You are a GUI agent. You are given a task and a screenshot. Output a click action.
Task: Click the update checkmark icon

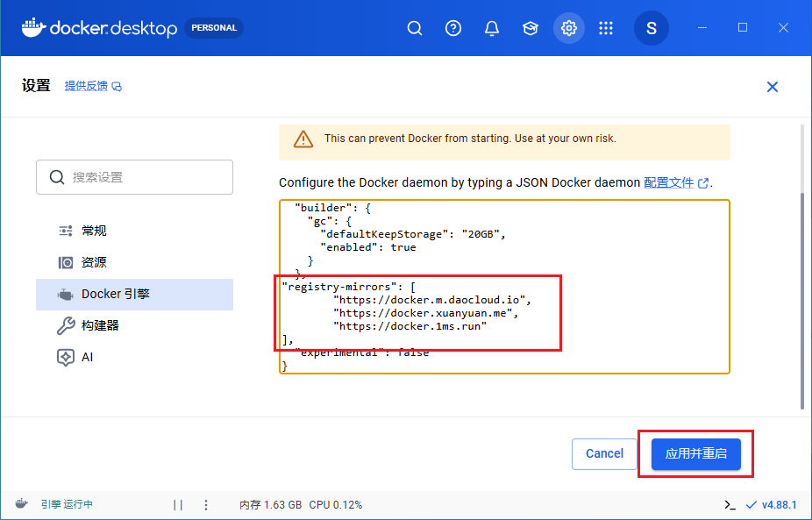pyautogui.click(x=751, y=504)
